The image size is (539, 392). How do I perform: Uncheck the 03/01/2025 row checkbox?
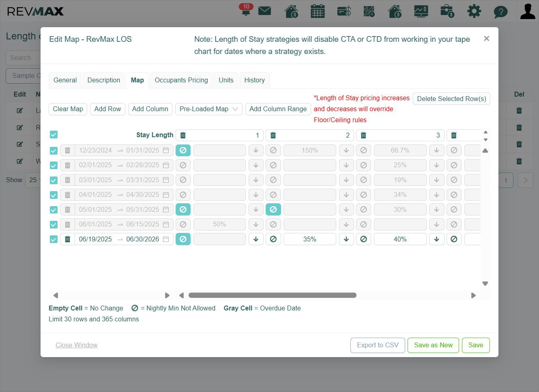[54, 180]
